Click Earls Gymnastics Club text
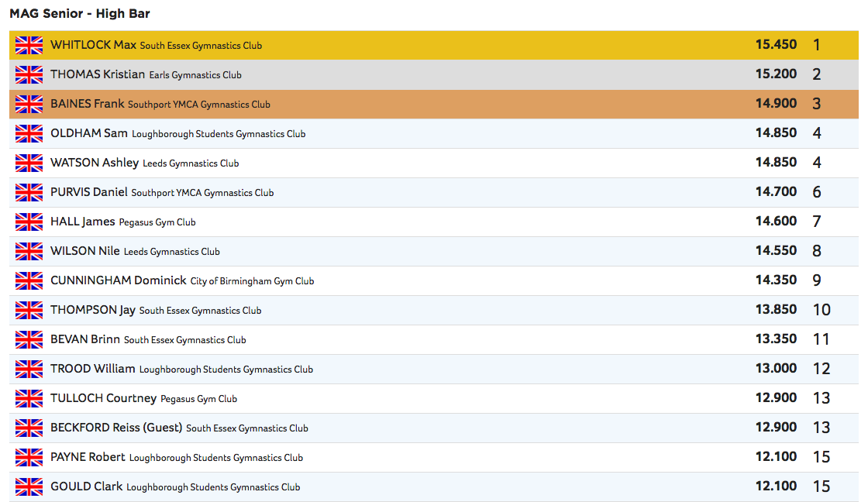The height and width of the screenshot is (502, 868). coord(195,75)
